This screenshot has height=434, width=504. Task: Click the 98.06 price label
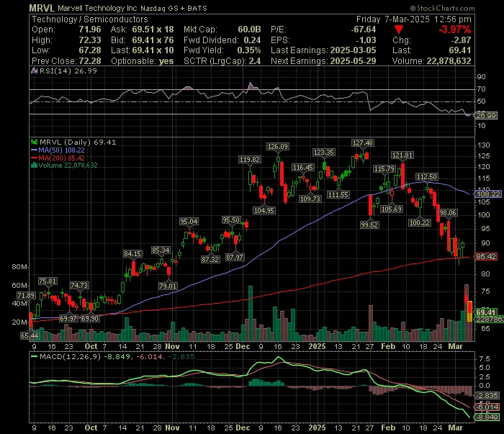point(448,212)
